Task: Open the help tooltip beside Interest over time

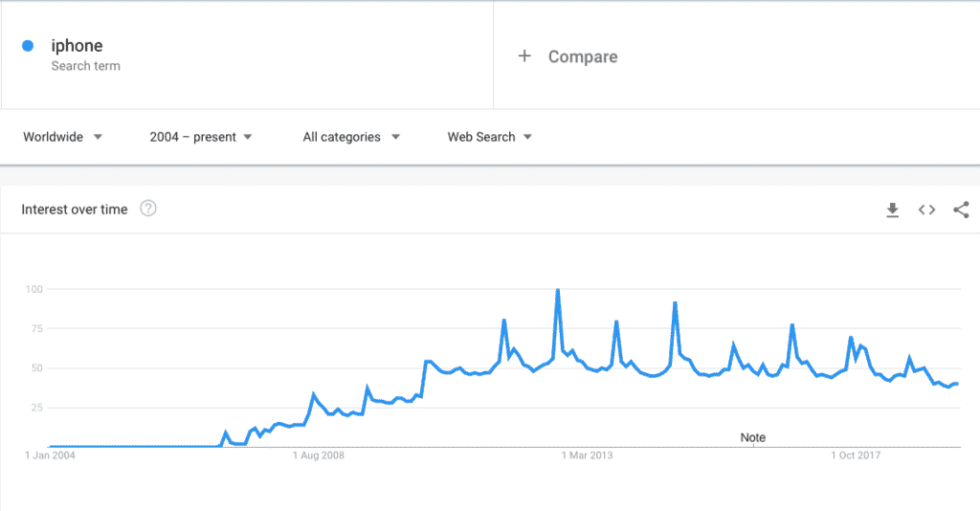Action: click(x=148, y=209)
